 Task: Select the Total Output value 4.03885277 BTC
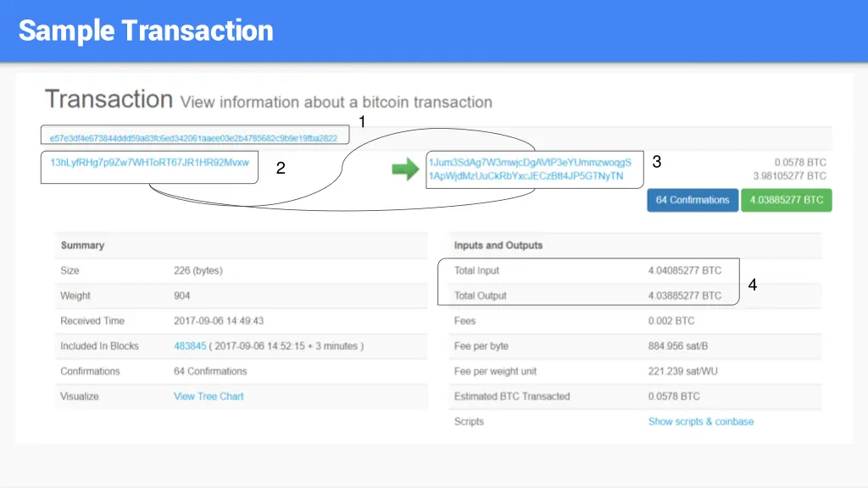tap(685, 296)
